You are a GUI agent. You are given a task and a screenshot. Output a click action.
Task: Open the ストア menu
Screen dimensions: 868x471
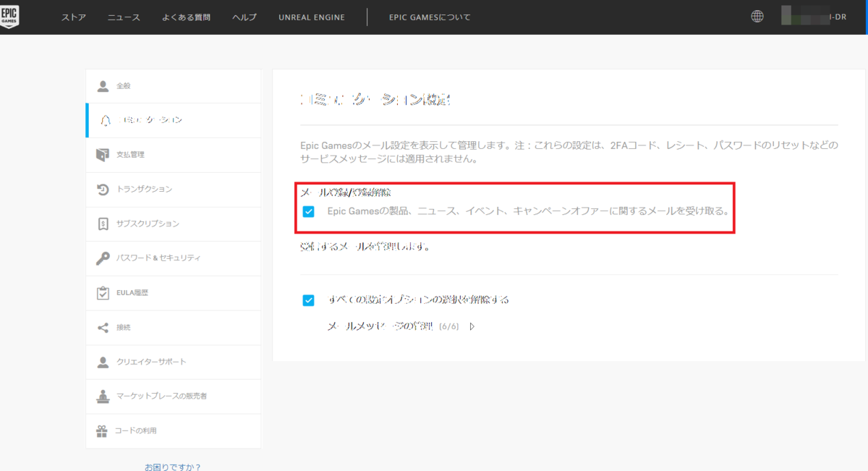(73, 17)
